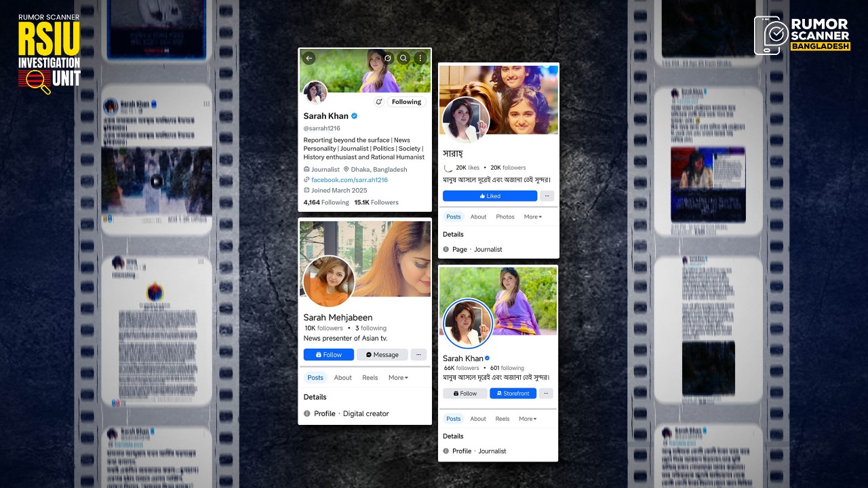Open the ellipsis menu on Sarah Mehjabeen's profile
The width and height of the screenshot is (868, 488).
coord(418,354)
